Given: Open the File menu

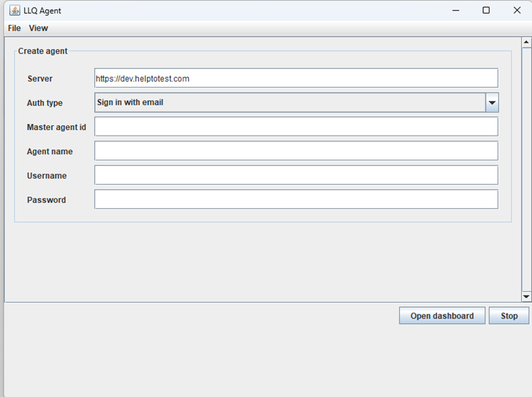Looking at the screenshot, I should pyautogui.click(x=14, y=28).
